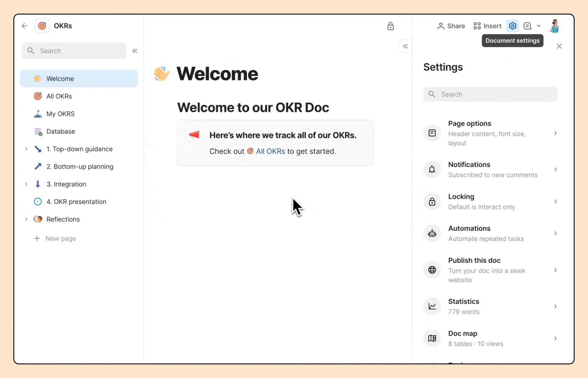This screenshot has height=378, width=588.
Task: Click the Publish globe icon
Action: tap(432, 270)
